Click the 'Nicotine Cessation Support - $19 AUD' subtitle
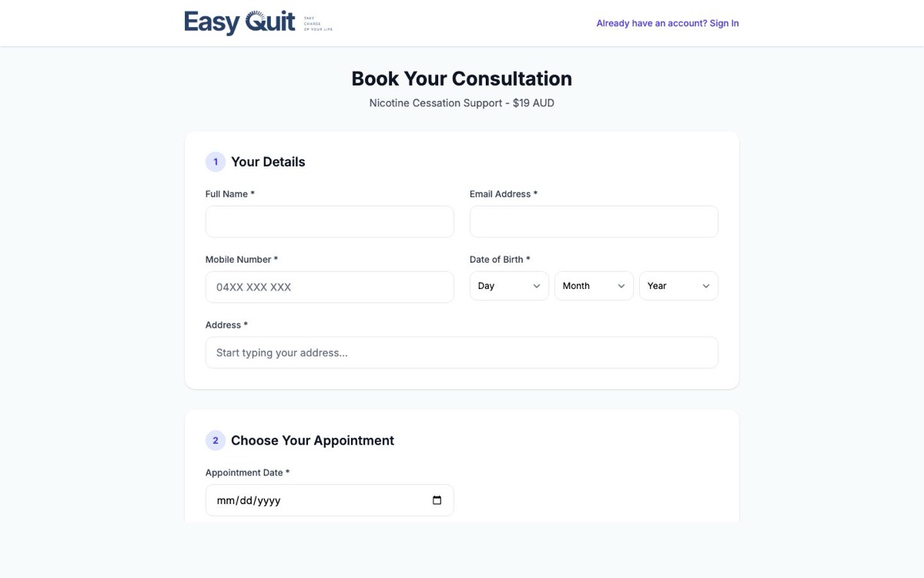 [461, 102]
